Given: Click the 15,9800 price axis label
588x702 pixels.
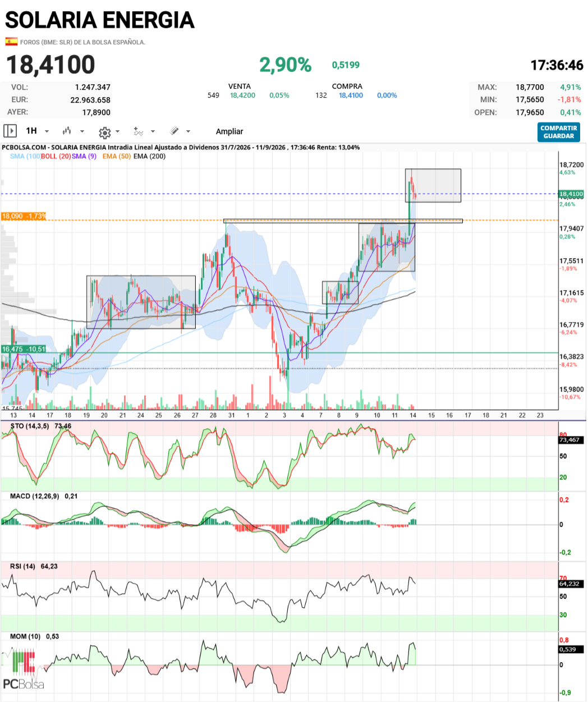Looking at the screenshot, I should (571, 389).
